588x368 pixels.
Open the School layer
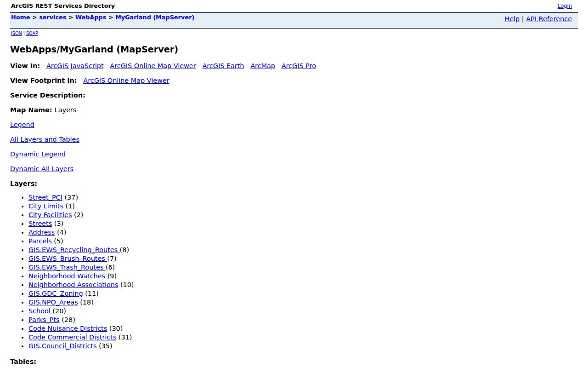(x=40, y=311)
